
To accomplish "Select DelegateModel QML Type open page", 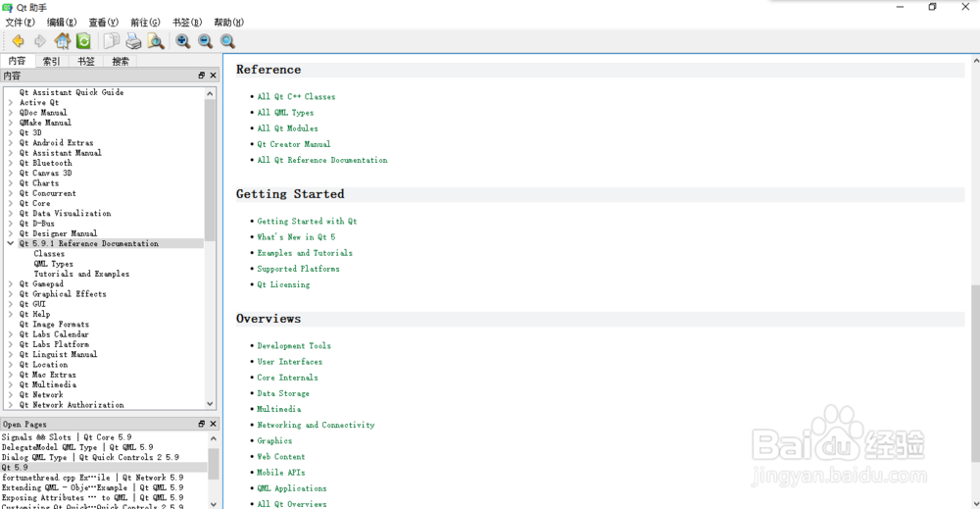I will tap(76, 447).
